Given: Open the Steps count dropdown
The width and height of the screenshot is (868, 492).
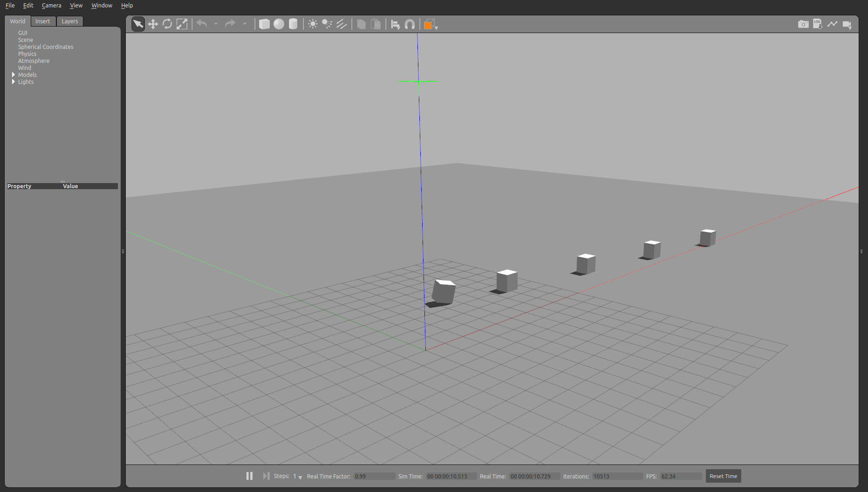Looking at the screenshot, I should coord(297,477).
